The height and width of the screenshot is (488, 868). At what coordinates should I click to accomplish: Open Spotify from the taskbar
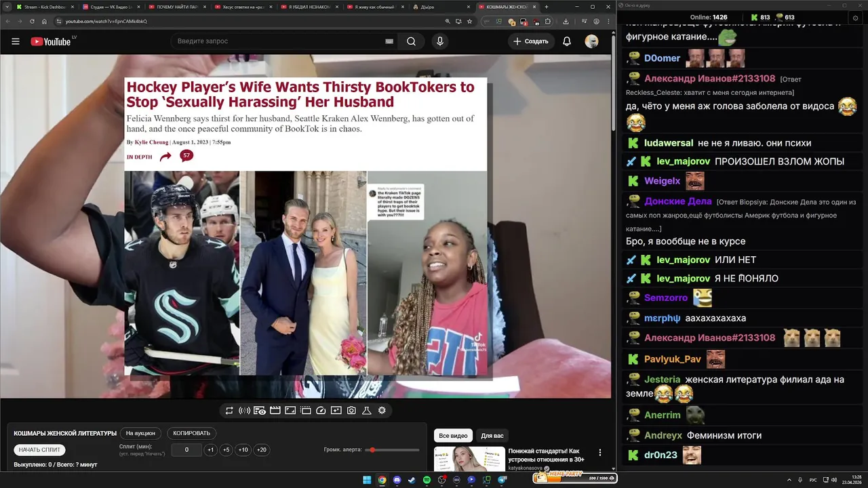tap(427, 480)
